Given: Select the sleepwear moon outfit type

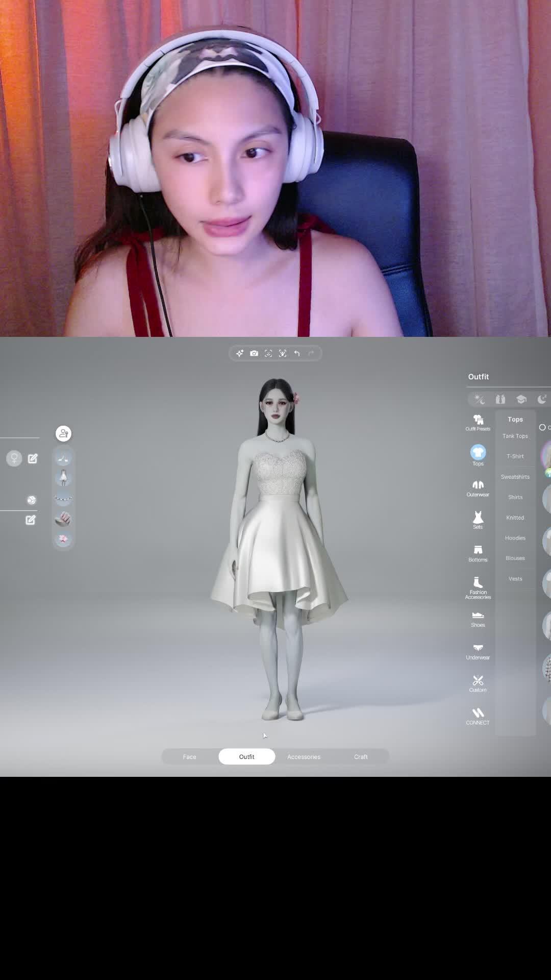Looking at the screenshot, I should 541,399.
